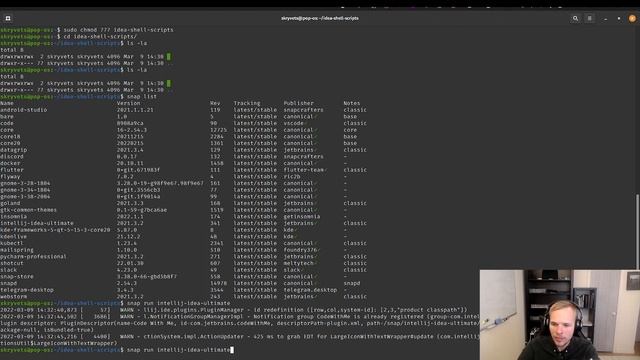This screenshot has height=360, width=640.
Task: Click the 'getinsomnia' publisher entry
Action: 302,216
